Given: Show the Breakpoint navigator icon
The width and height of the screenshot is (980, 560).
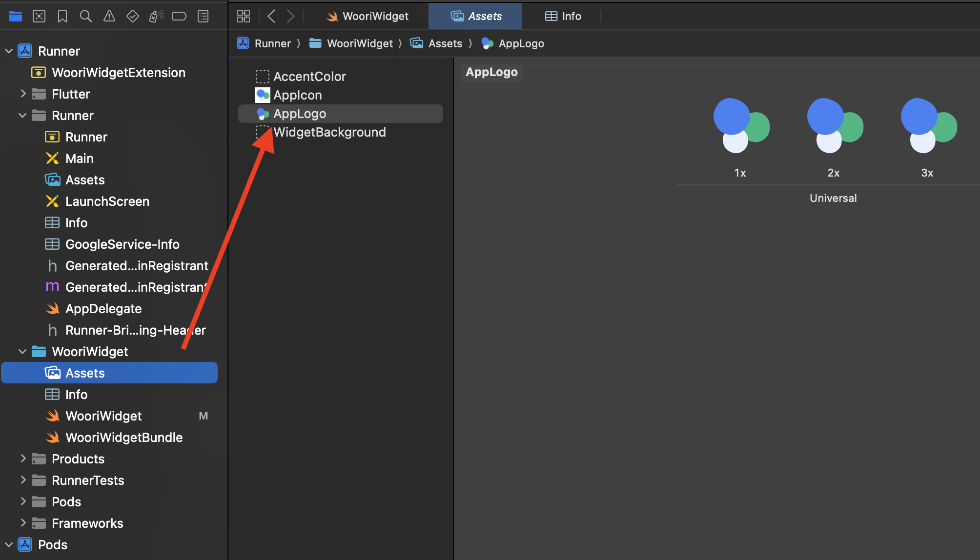Looking at the screenshot, I should tap(179, 16).
